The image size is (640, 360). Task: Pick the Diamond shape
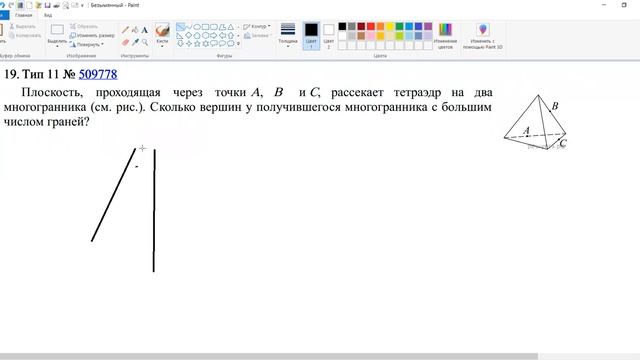click(x=189, y=36)
